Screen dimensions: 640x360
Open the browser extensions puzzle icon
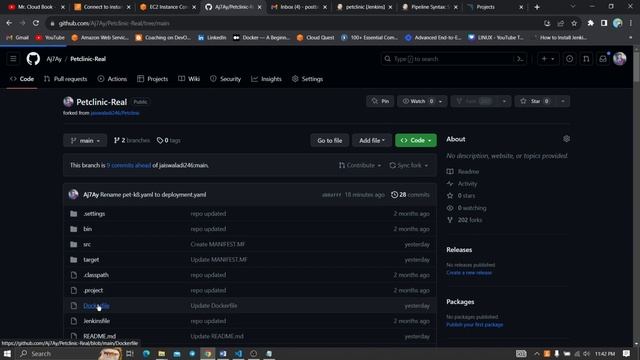[x=591, y=23]
